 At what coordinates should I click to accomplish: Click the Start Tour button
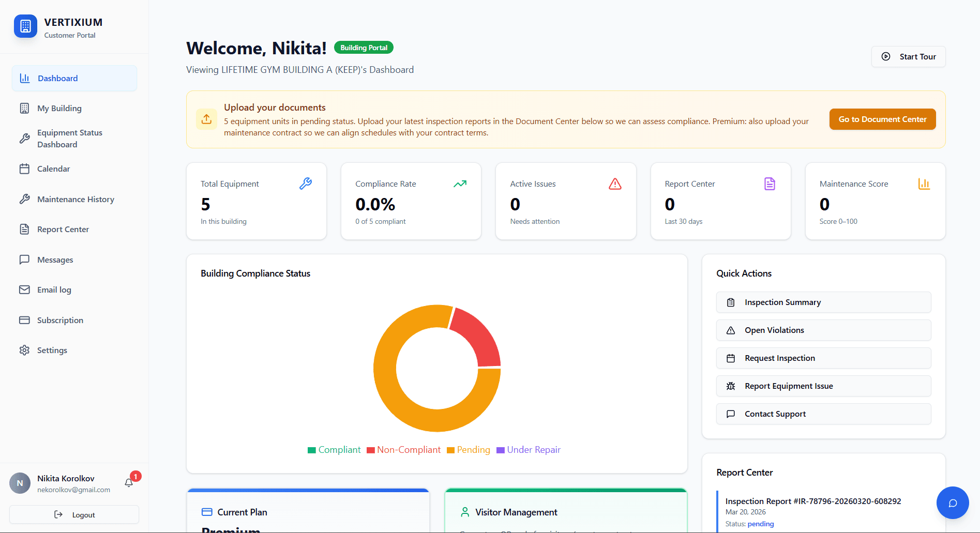tap(908, 57)
